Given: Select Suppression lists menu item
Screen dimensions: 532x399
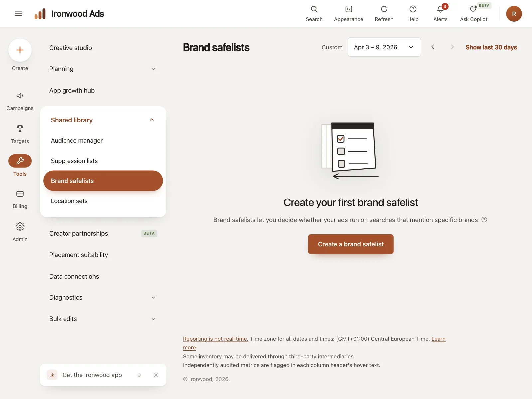Looking at the screenshot, I should (103, 161).
